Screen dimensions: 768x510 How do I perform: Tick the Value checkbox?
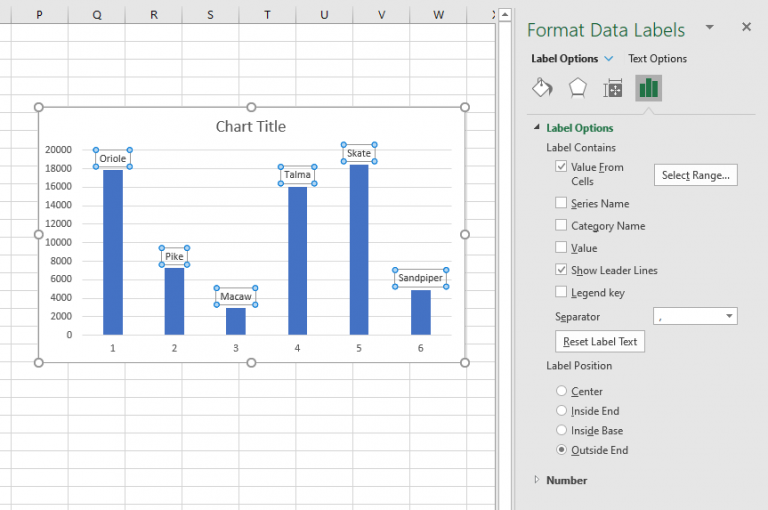[x=561, y=248]
